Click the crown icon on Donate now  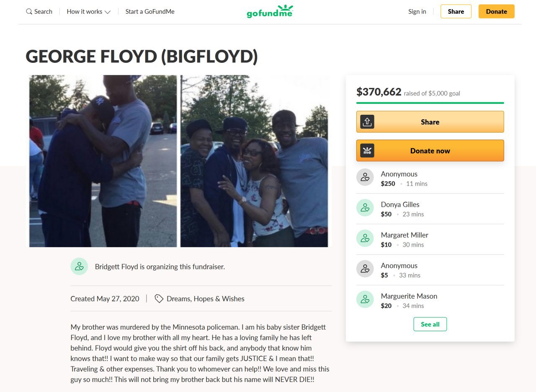(367, 151)
